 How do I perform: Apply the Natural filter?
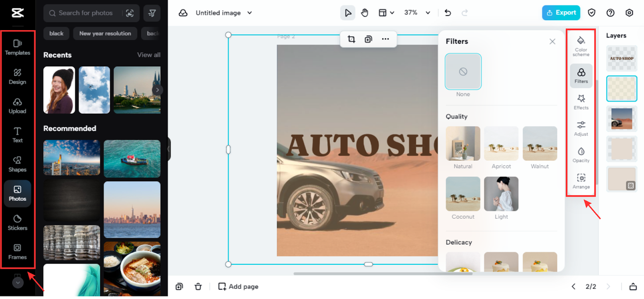coord(463,144)
